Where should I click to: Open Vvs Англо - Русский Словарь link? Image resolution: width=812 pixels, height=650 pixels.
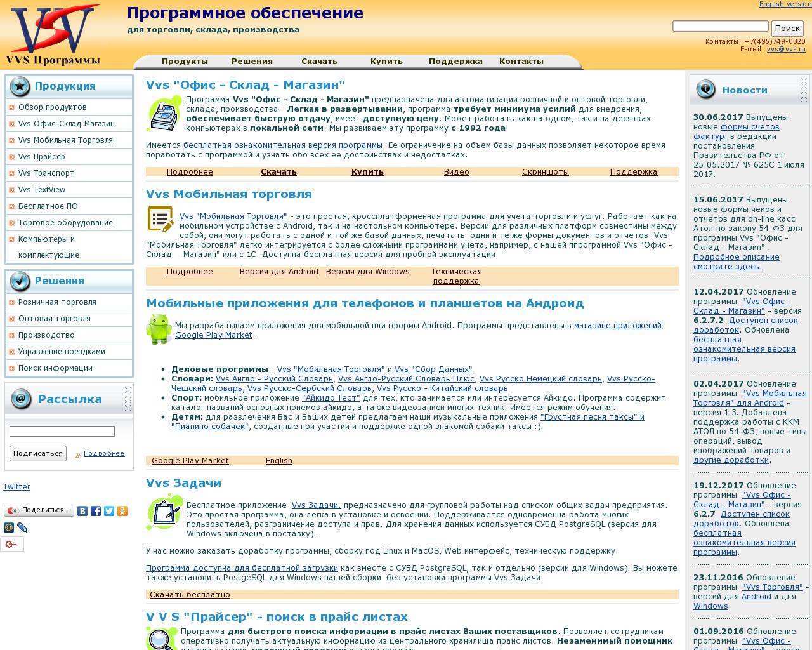[274, 379]
